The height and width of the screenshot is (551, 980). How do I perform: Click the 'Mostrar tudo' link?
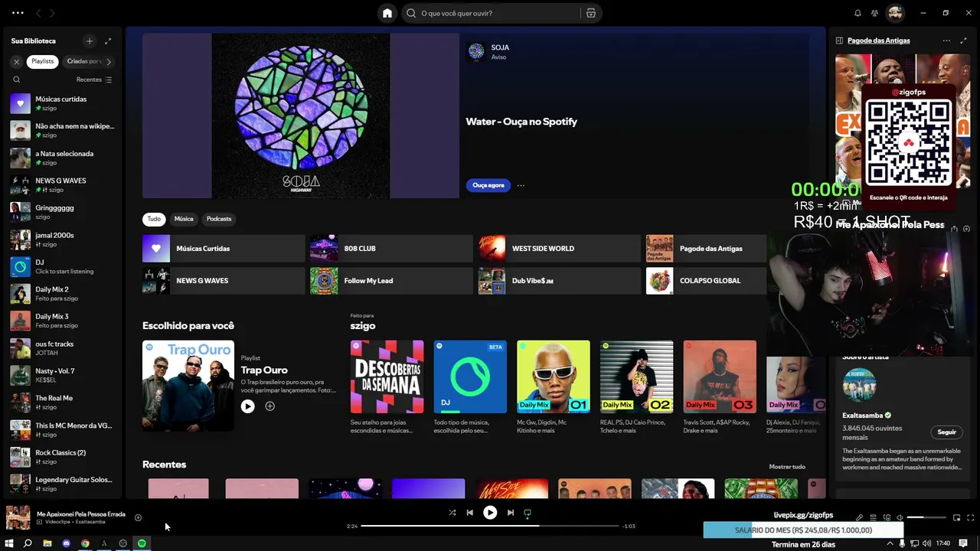tap(787, 467)
